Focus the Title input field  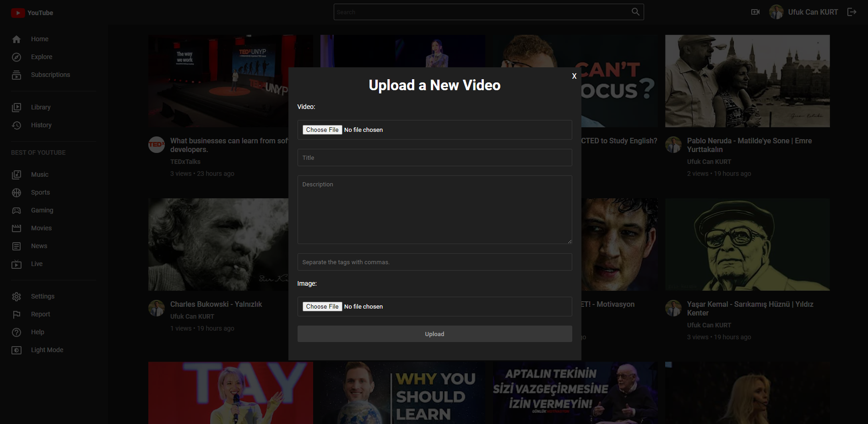click(435, 158)
